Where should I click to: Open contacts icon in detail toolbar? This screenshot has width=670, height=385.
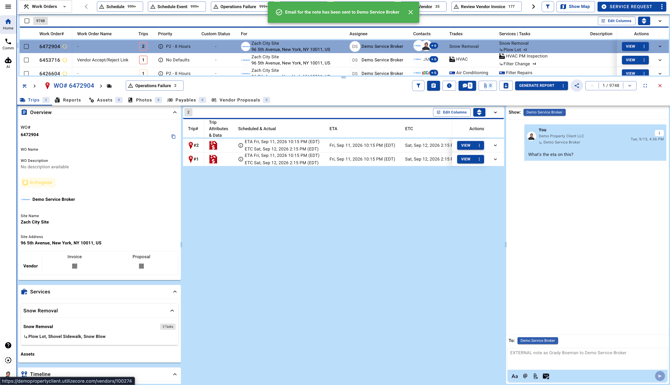click(x=505, y=85)
